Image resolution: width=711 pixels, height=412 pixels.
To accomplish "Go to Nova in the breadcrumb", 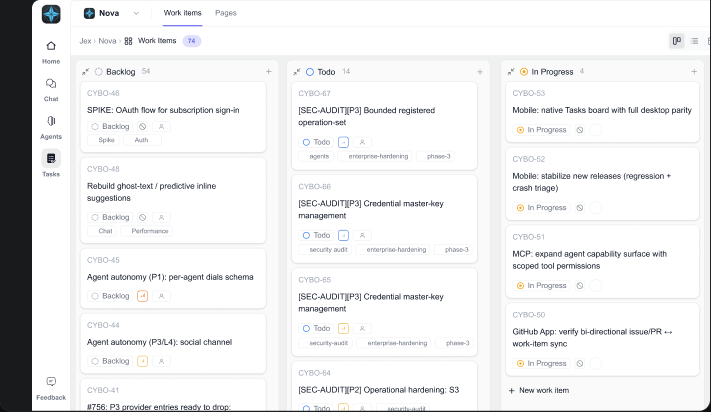I will [x=107, y=41].
